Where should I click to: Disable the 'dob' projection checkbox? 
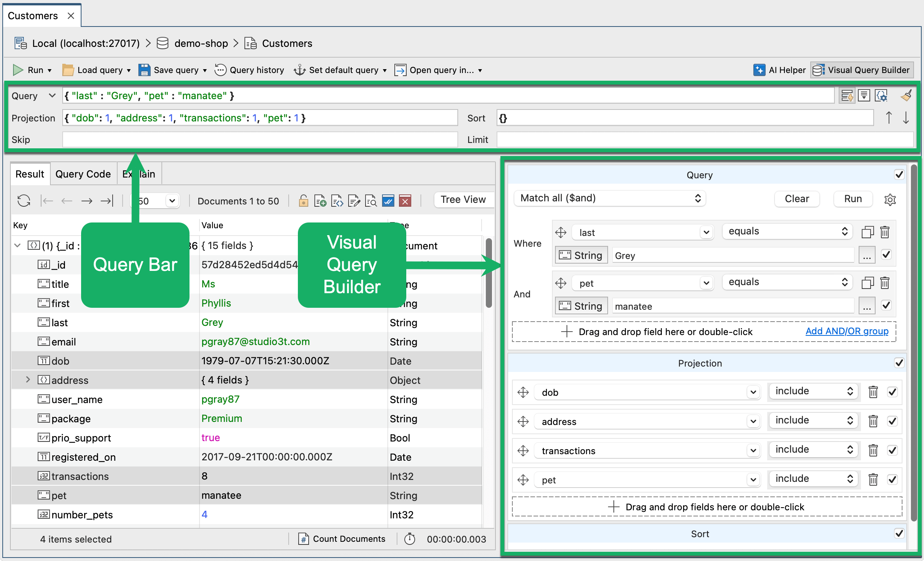coord(892,392)
